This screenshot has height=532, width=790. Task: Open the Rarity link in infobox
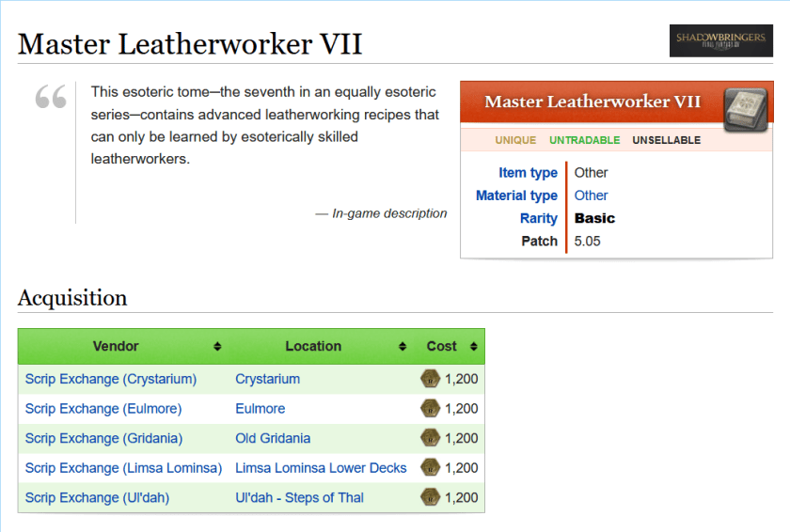coord(539,218)
